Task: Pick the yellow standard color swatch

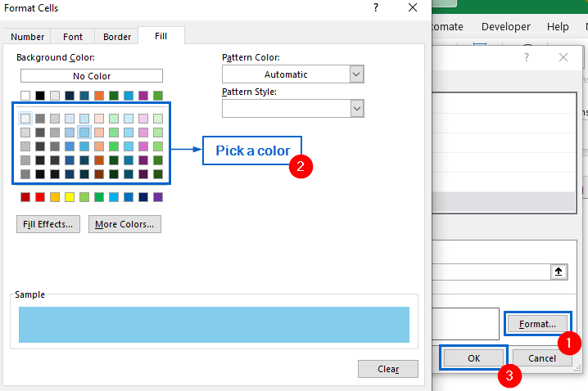Action: 70,197
